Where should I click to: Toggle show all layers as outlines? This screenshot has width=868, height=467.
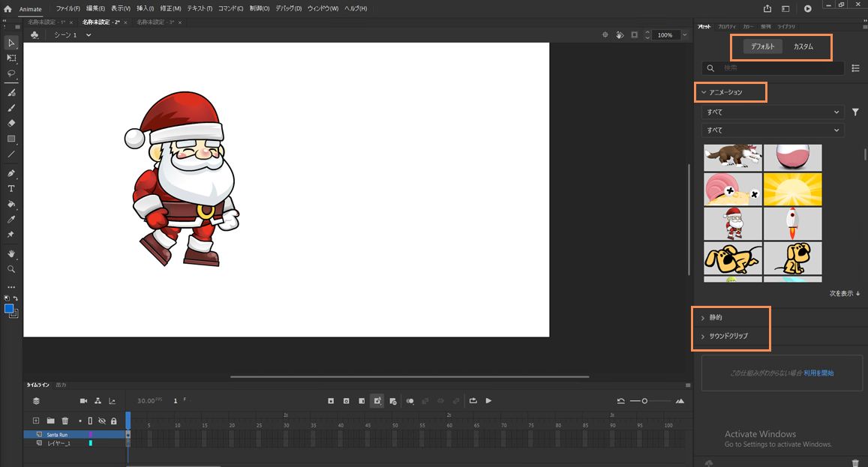pyautogui.click(x=90, y=421)
